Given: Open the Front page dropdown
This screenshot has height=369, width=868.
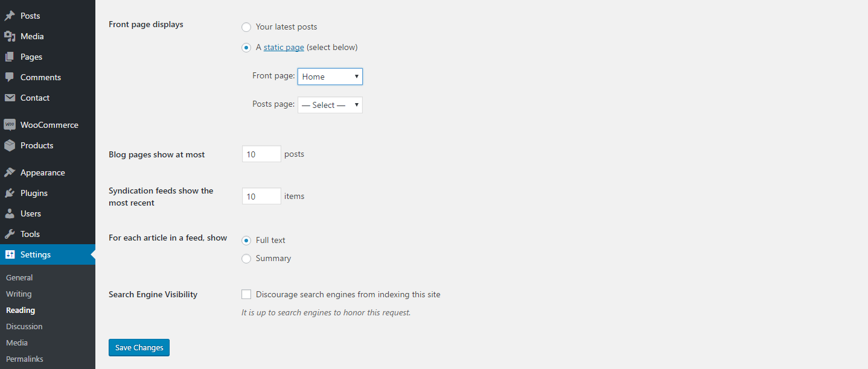Looking at the screenshot, I should [330, 77].
